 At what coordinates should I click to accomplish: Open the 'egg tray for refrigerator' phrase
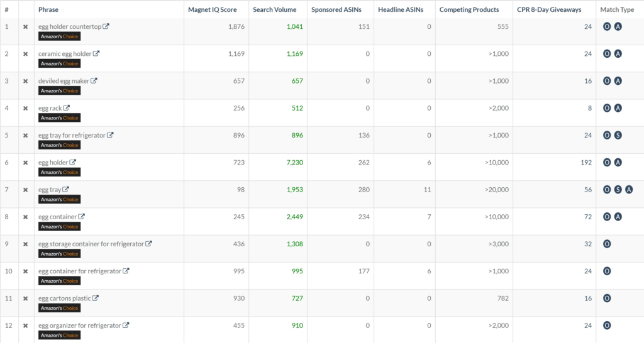click(x=72, y=135)
